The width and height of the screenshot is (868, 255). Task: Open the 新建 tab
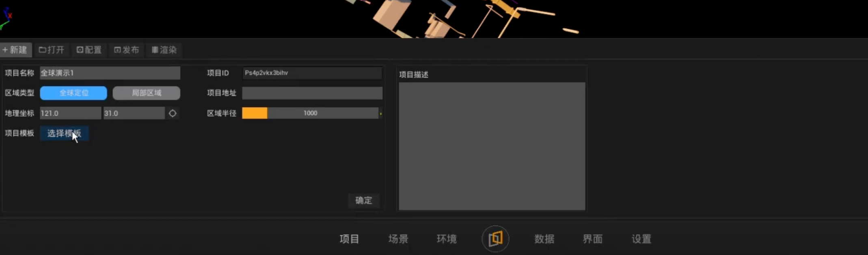coord(16,50)
